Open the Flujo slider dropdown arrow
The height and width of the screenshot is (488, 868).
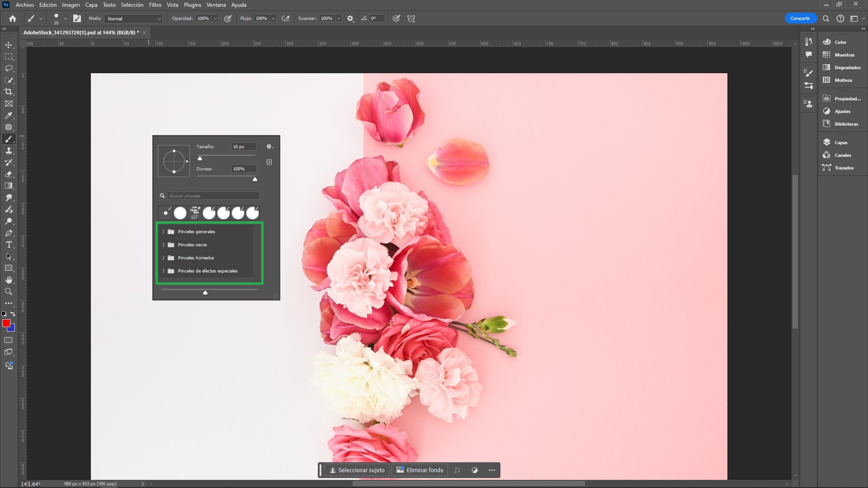[273, 19]
